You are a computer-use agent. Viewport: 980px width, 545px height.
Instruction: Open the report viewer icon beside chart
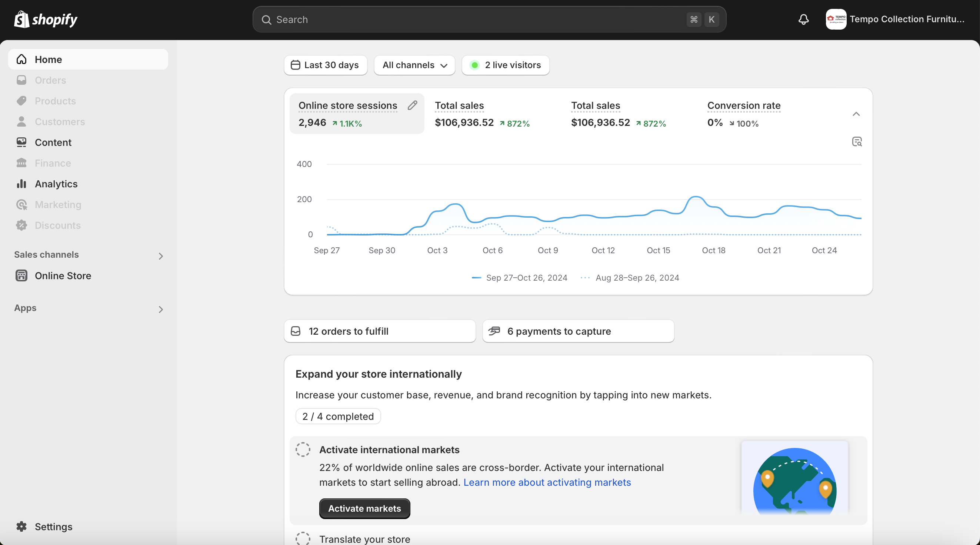click(857, 142)
